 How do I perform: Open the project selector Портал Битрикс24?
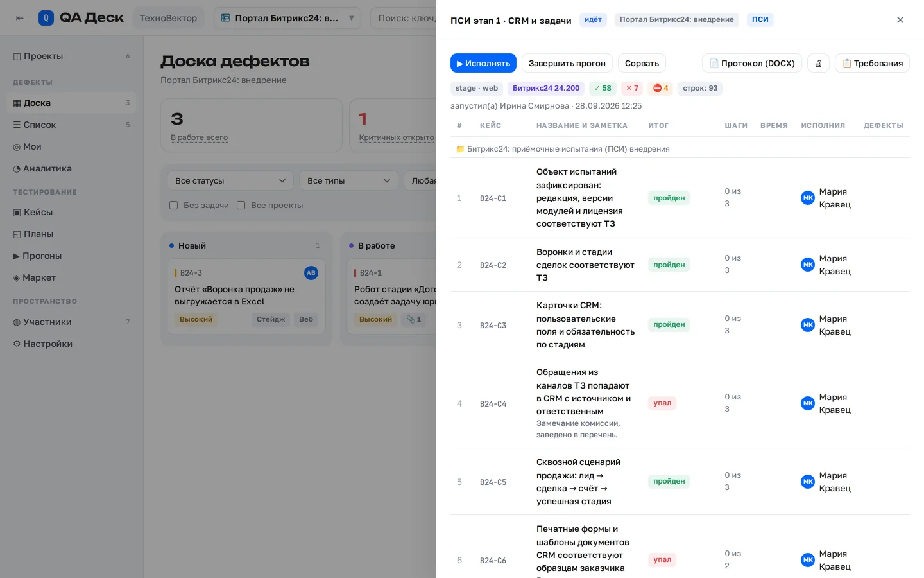[x=287, y=18]
